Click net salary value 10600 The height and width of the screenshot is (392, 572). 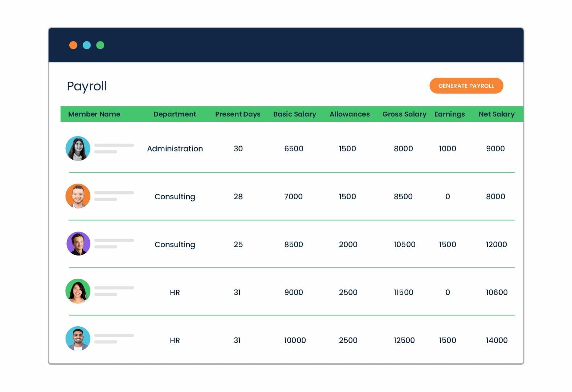497,292
